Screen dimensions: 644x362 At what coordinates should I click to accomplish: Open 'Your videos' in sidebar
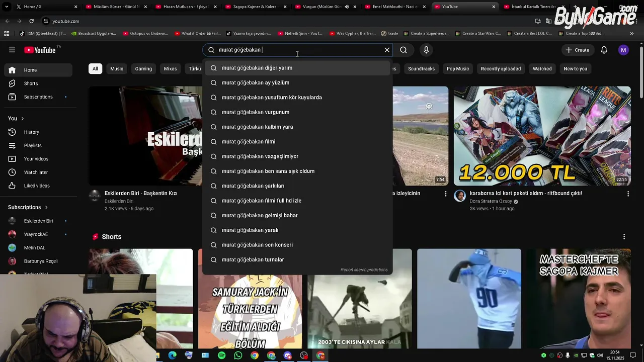pyautogui.click(x=38, y=159)
